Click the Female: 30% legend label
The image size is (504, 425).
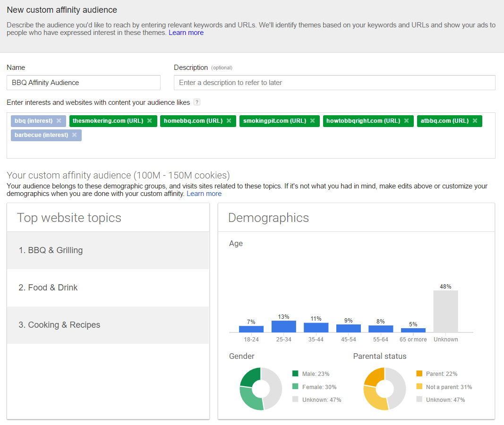click(x=319, y=387)
